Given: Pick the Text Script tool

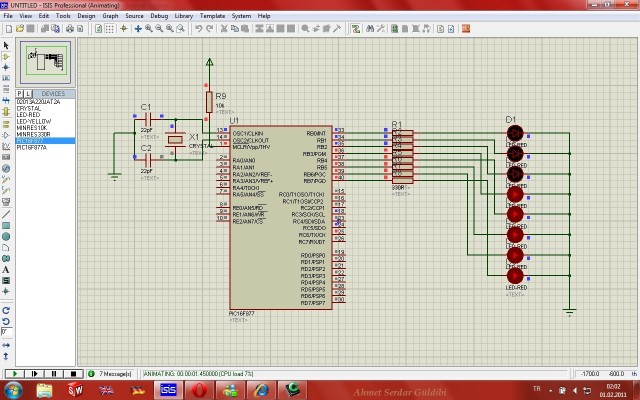Looking at the screenshot, I should (x=6, y=89).
